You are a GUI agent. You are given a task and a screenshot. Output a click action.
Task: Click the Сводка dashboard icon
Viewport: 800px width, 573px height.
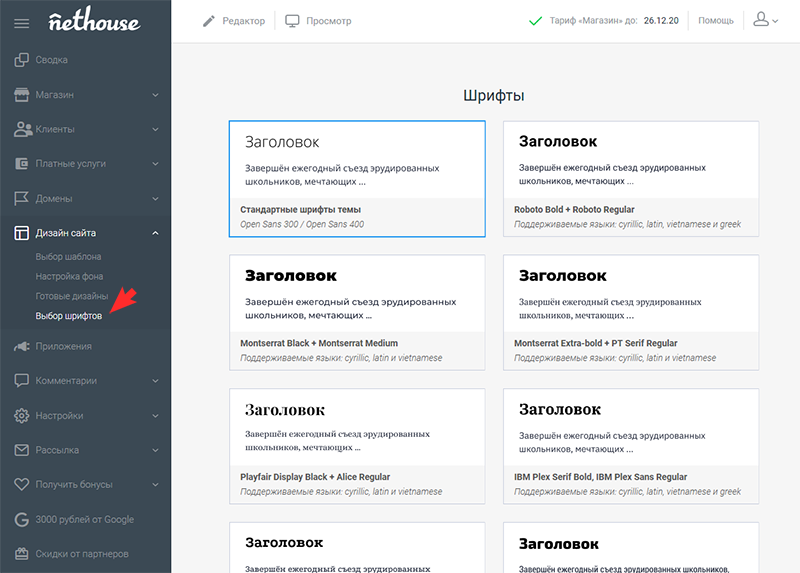21,60
